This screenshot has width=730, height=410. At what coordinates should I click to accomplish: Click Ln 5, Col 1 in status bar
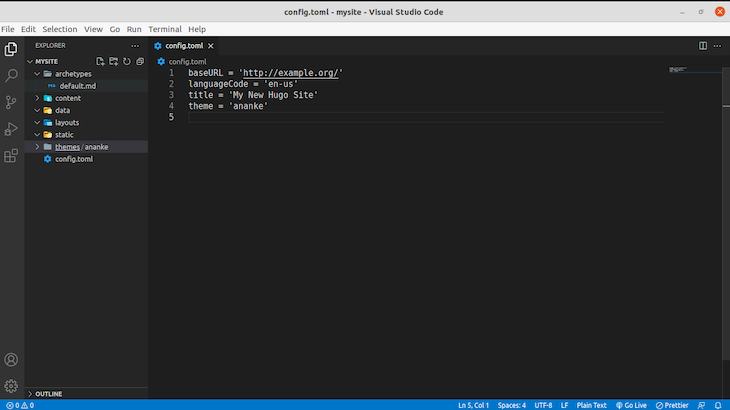click(473, 405)
